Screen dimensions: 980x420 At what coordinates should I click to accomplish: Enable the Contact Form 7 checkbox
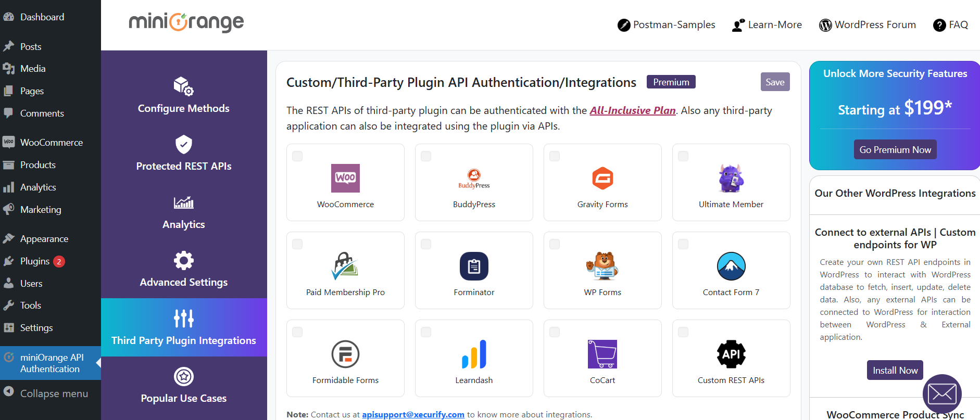[683, 244]
